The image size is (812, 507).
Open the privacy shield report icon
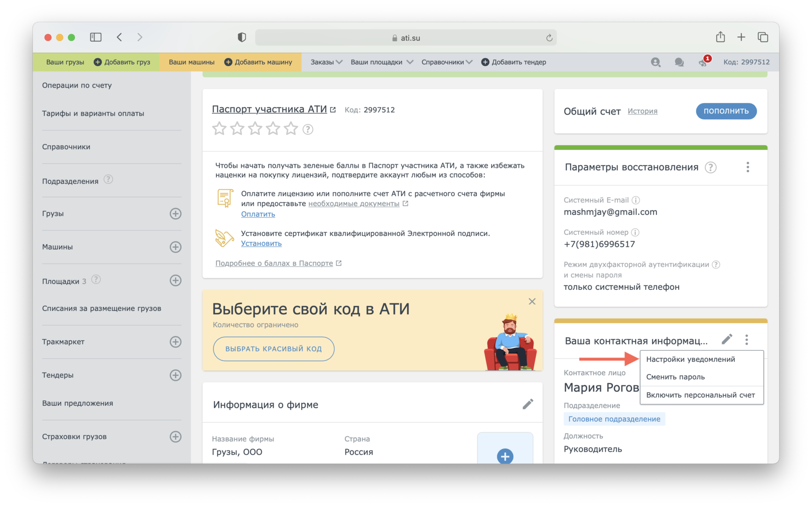(242, 37)
